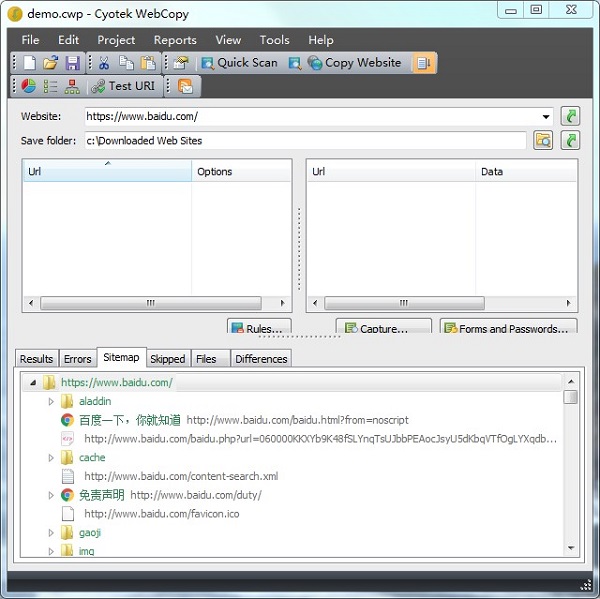Open the View menu
This screenshot has height=599, width=600.
coord(228,40)
